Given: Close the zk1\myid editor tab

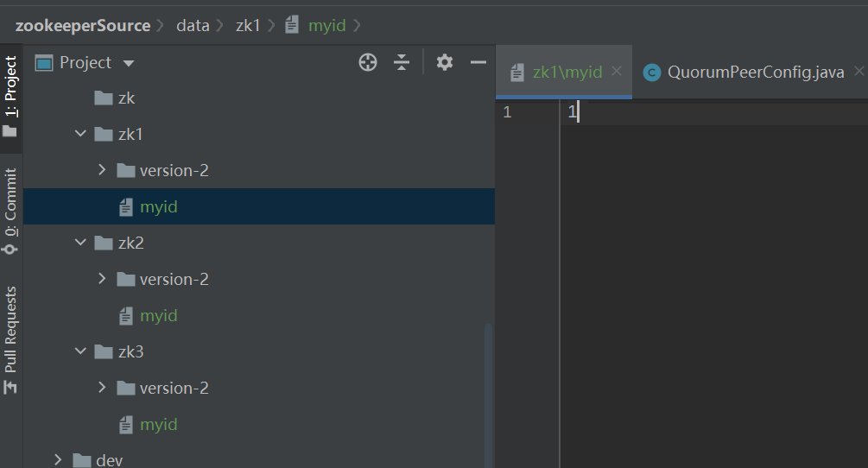Looking at the screenshot, I should click(617, 72).
